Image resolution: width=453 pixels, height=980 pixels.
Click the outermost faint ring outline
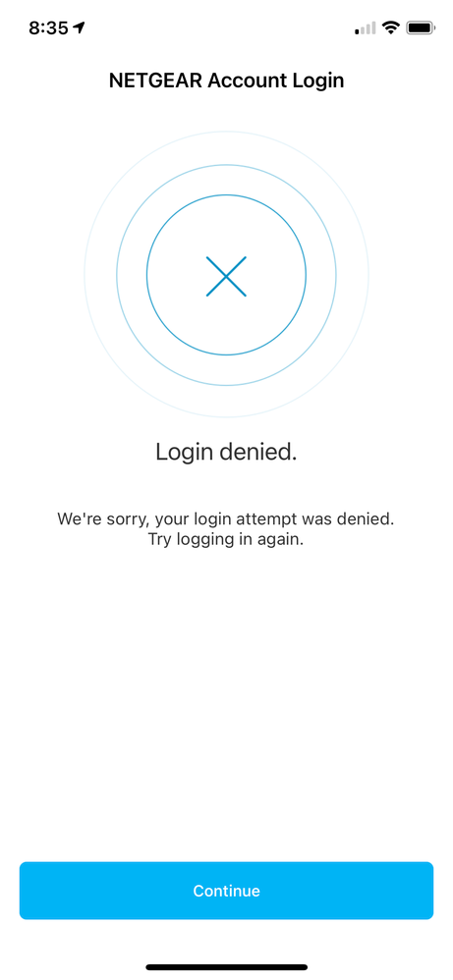click(226, 133)
